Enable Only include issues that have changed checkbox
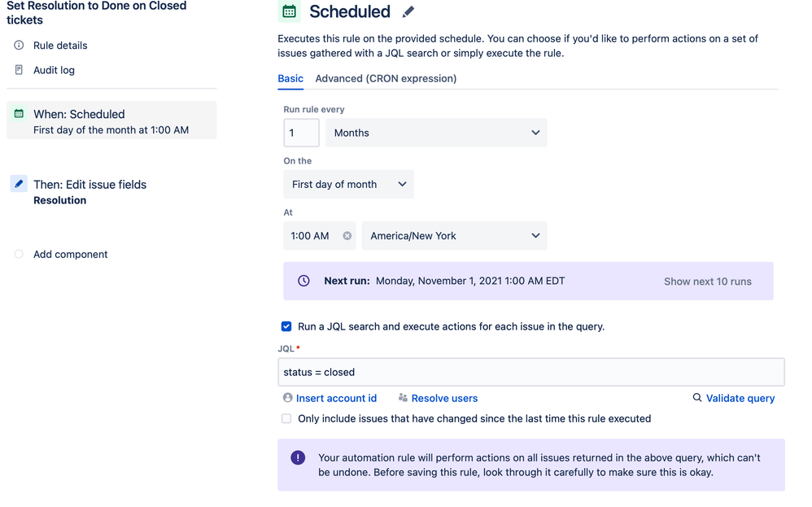This screenshot has height=507, width=812. click(286, 418)
